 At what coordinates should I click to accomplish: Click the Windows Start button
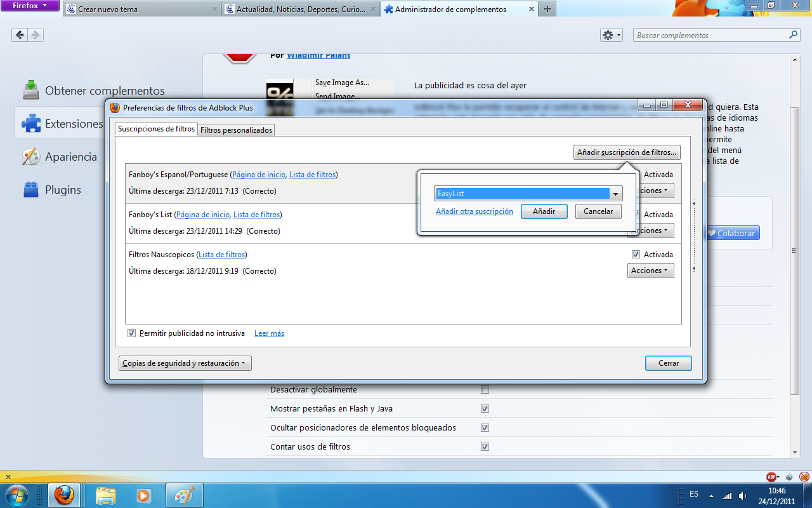[17, 495]
